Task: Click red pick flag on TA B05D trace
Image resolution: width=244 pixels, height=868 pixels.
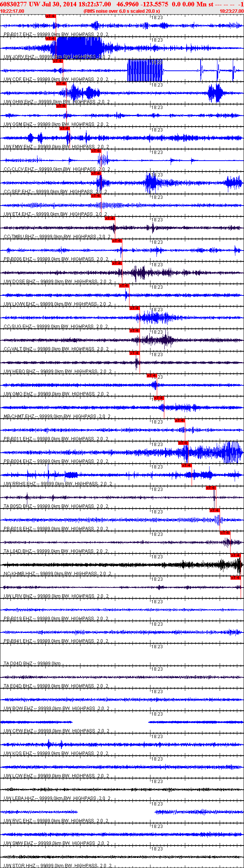Action: coord(211,488)
